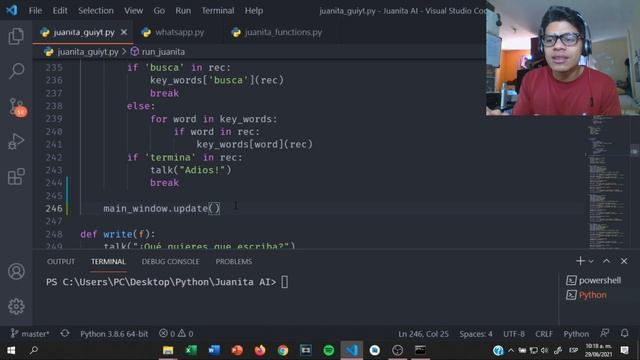Viewport: 640px width, 360px height.
Task: Open PowerPoint from the taskbar
Action: tap(237, 350)
